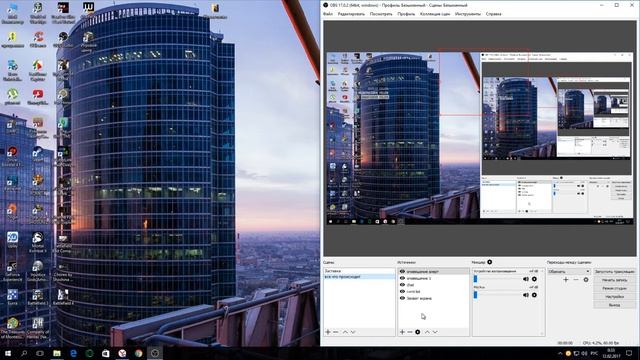The width and height of the screenshot is (640, 360).
Task: Open the mixer settings gear next to Микшер
Action: pos(490,262)
